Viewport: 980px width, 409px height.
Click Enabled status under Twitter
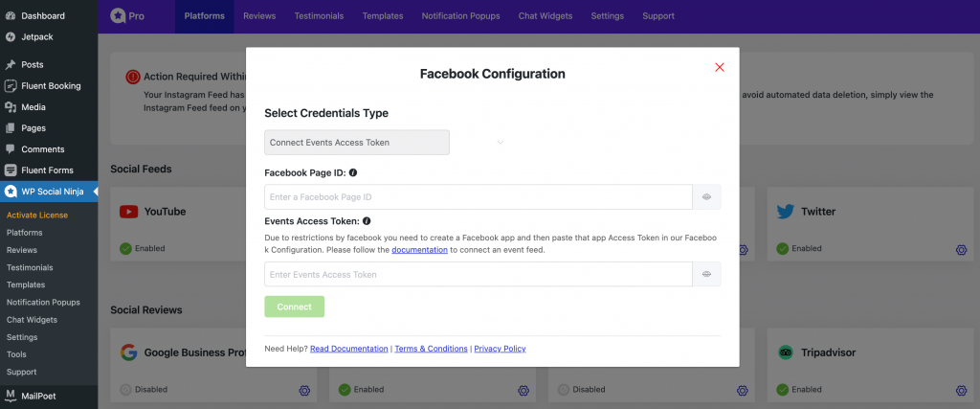[799, 248]
